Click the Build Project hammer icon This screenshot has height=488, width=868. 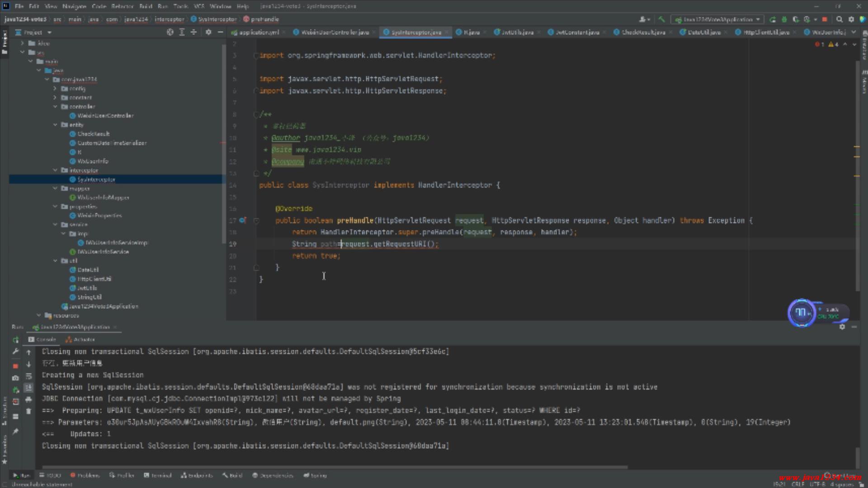pos(661,19)
